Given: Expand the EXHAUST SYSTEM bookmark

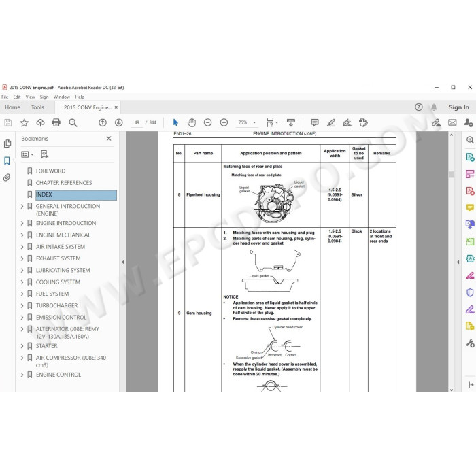Looking at the screenshot, I should coord(22,258).
